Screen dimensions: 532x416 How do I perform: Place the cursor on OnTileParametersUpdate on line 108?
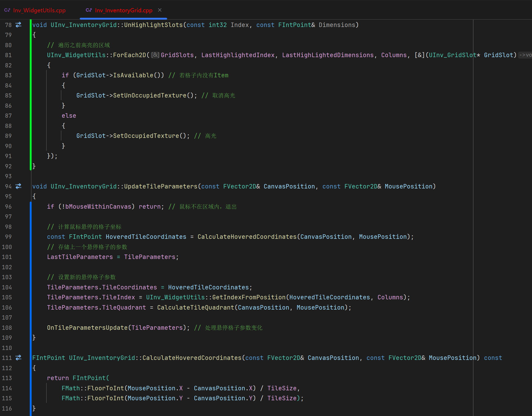point(87,328)
